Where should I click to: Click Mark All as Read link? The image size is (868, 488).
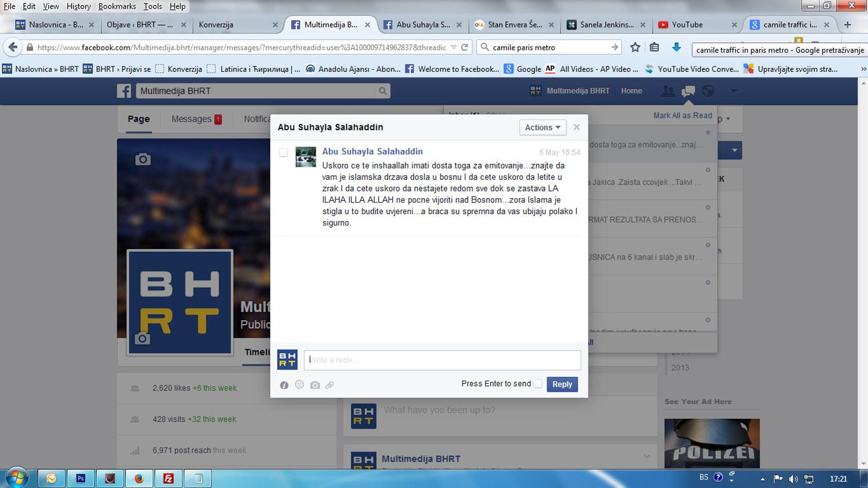pyautogui.click(x=682, y=115)
